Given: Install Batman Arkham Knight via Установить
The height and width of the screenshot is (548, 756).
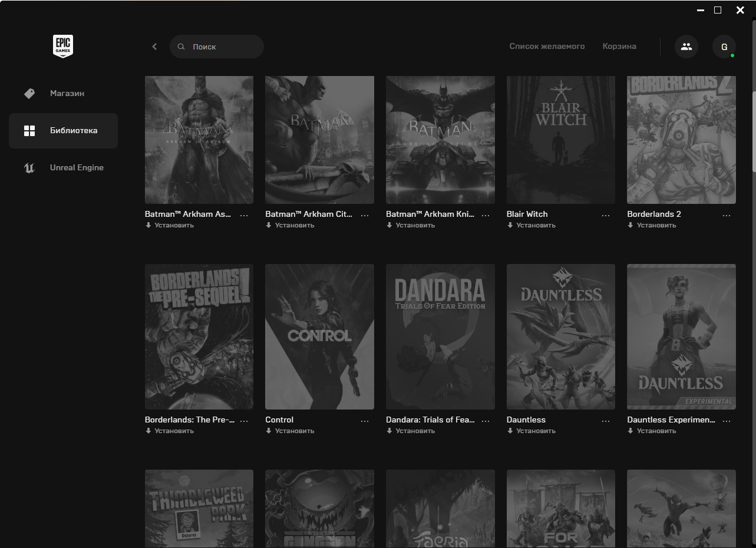Looking at the screenshot, I should pos(411,225).
